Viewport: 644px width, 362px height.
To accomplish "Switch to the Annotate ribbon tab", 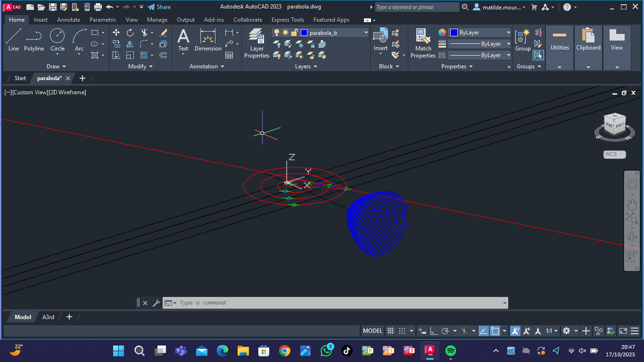I will click(x=68, y=20).
